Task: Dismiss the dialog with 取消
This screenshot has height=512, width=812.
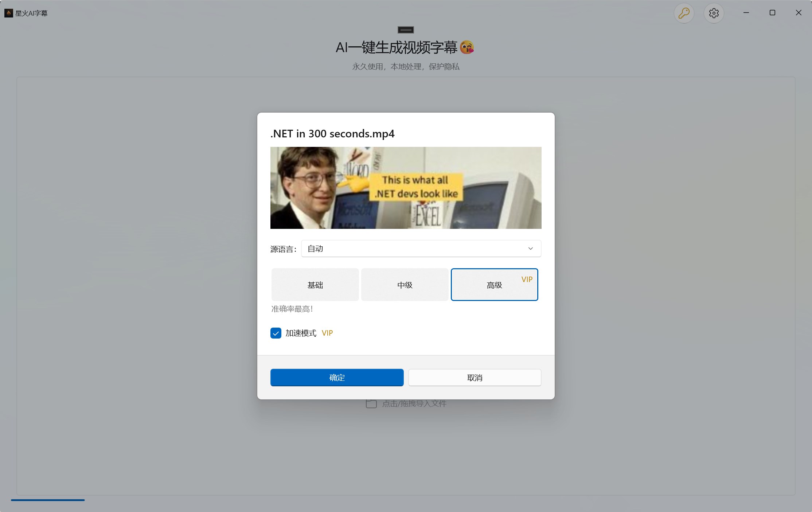Action: pos(475,378)
